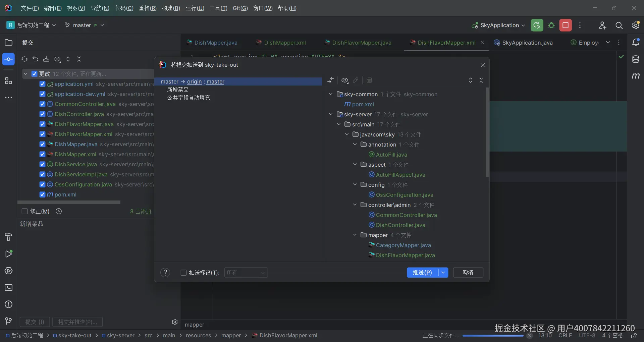This screenshot has width=644, height=342.
Task: Open the Git(G) menu
Action: coord(240,8)
